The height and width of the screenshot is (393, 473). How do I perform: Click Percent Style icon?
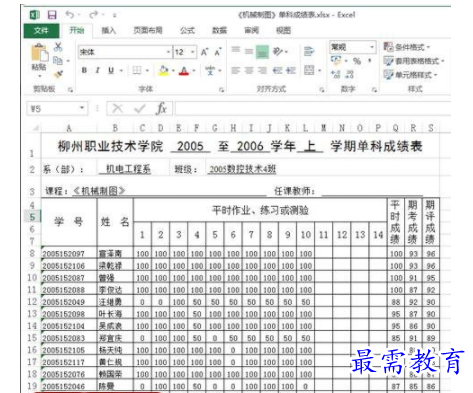point(357,61)
